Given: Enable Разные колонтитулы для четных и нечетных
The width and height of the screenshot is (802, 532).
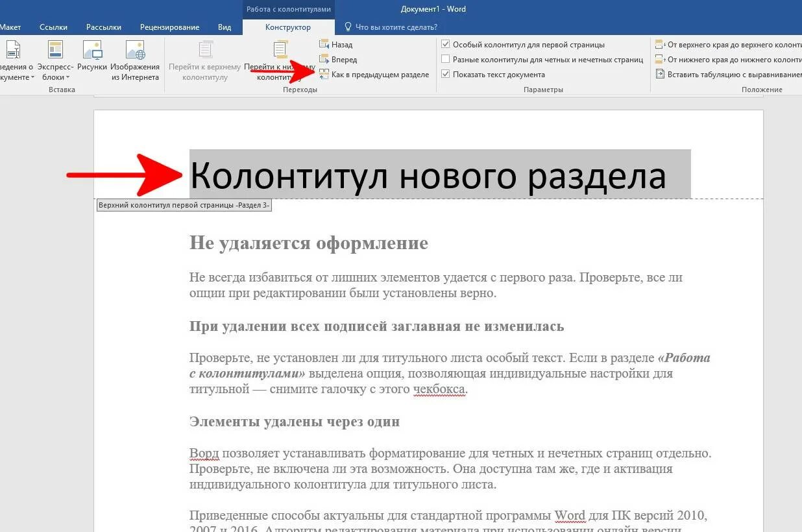Looking at the screenshot, I should click(x=445, y=59).
